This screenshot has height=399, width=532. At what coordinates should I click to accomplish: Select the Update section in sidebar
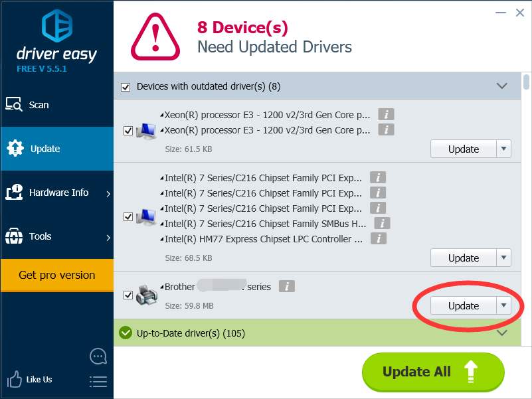coord(57,149)
